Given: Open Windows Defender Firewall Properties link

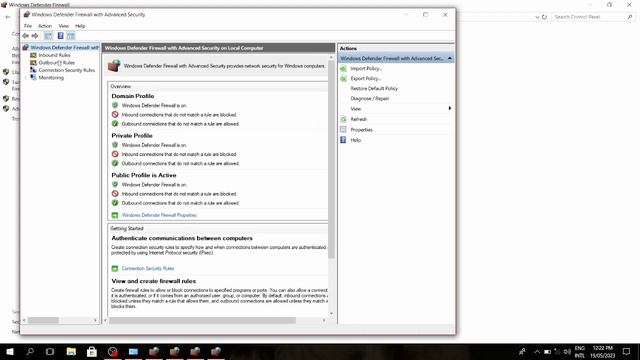Looking at the screenshot, I should click(159, 215).
